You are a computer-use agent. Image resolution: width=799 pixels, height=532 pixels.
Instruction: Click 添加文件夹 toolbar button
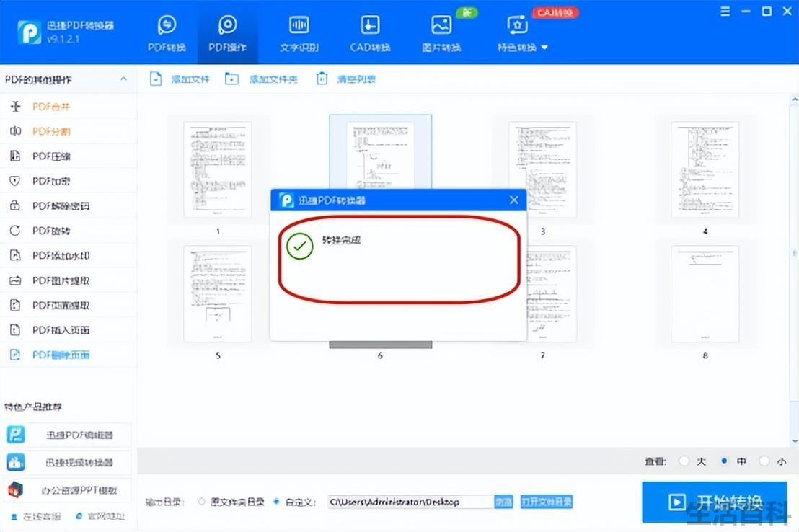tap(261, 79)
